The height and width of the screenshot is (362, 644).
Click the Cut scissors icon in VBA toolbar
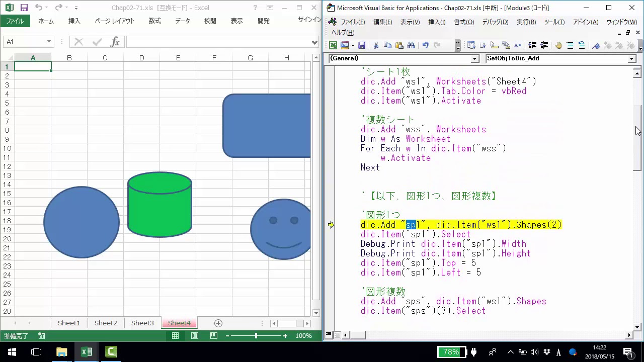point(375,45)
